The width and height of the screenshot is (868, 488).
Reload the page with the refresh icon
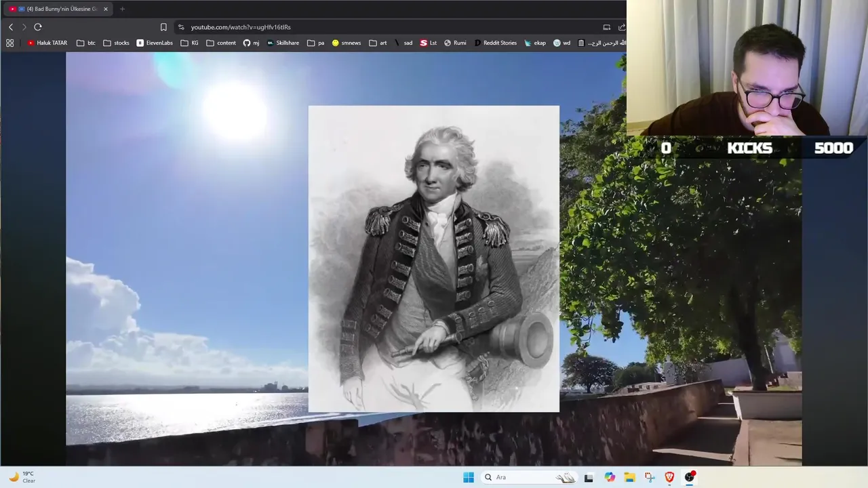(38, 27)
